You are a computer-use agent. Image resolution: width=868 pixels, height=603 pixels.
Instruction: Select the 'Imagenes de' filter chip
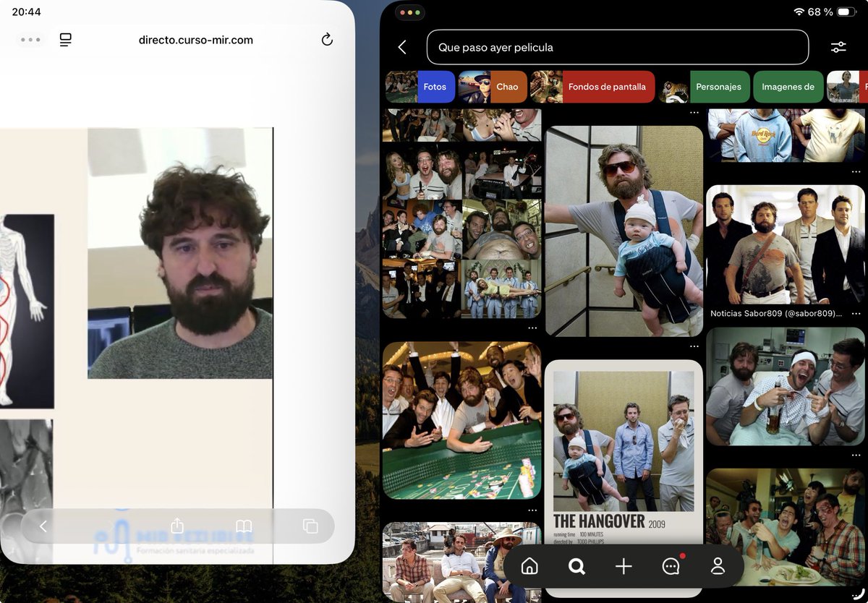pyautogui.click(x=788, y=87)
